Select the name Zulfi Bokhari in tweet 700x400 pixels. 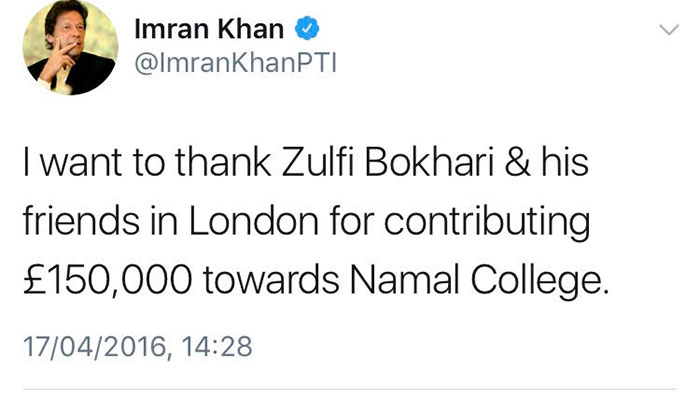(x=388, y=162)
